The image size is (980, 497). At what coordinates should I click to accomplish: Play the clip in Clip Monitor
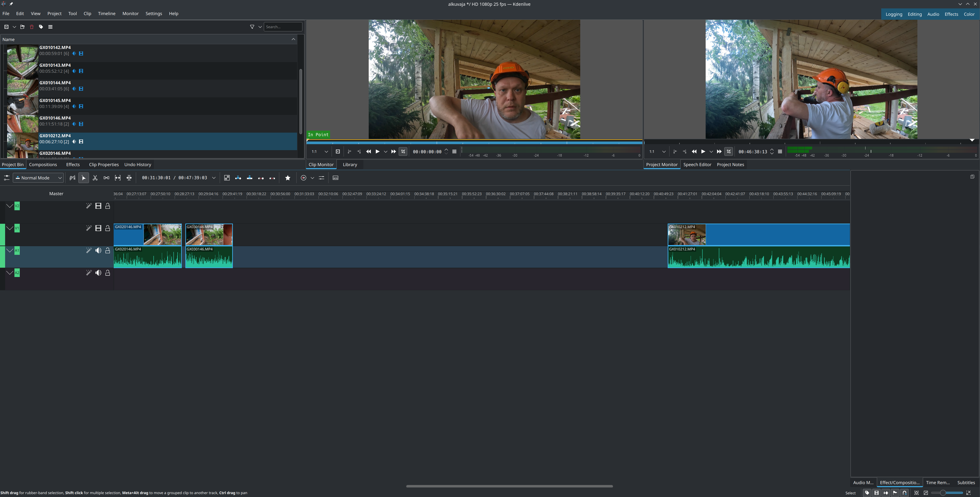[377, 152]
